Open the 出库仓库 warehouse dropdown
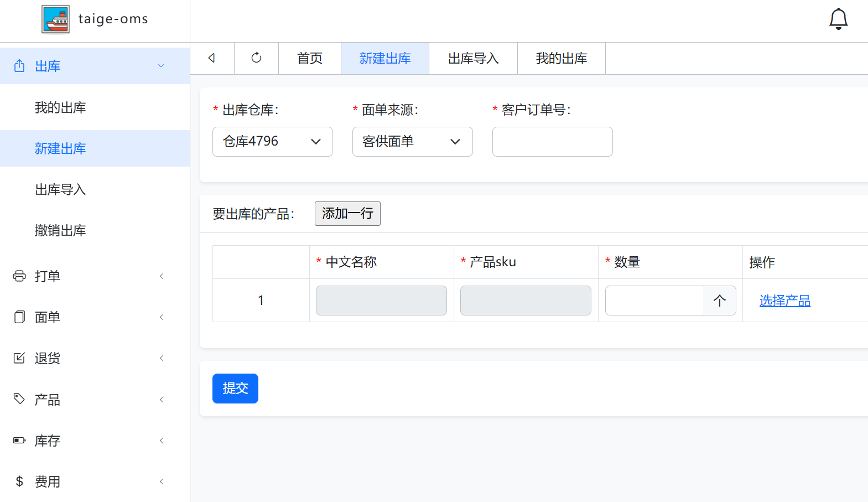The image size is (868, 502). point(273,142)
